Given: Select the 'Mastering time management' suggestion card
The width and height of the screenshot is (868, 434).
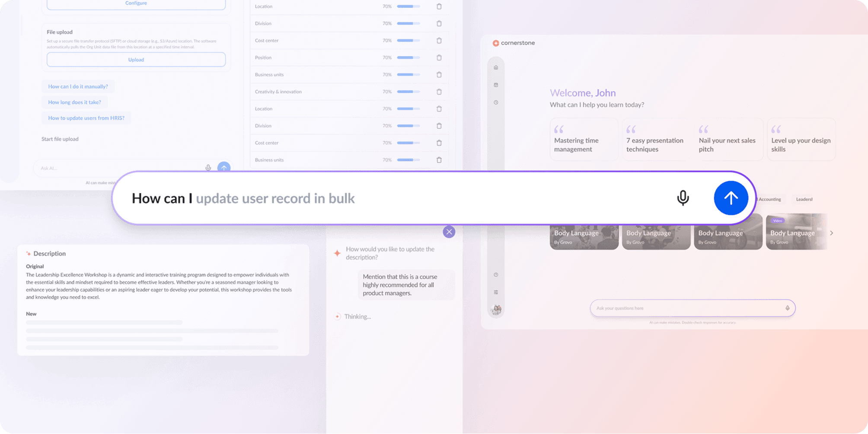Looking at the screenshot, I should coord(584,139).
